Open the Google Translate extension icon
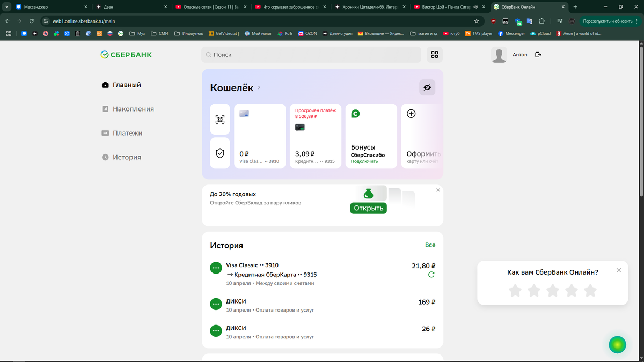 coord(530,21)
